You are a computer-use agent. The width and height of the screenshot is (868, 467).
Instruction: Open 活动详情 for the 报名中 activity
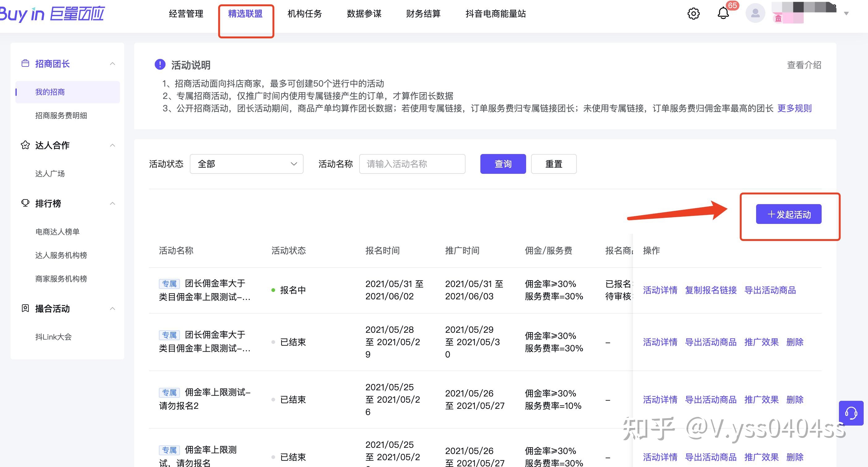[660, 290]
